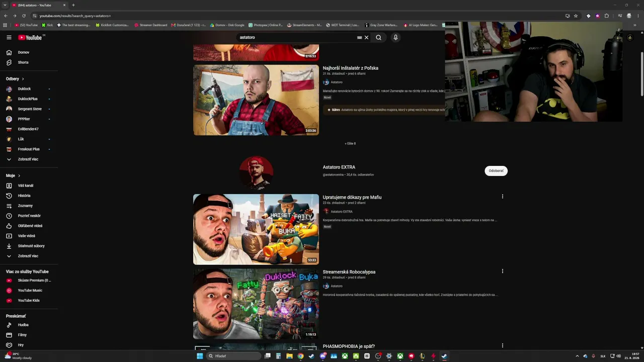Open the Streamerská Robocalypsa video thumbnail
Screen dimensions: 644x362
256,304
